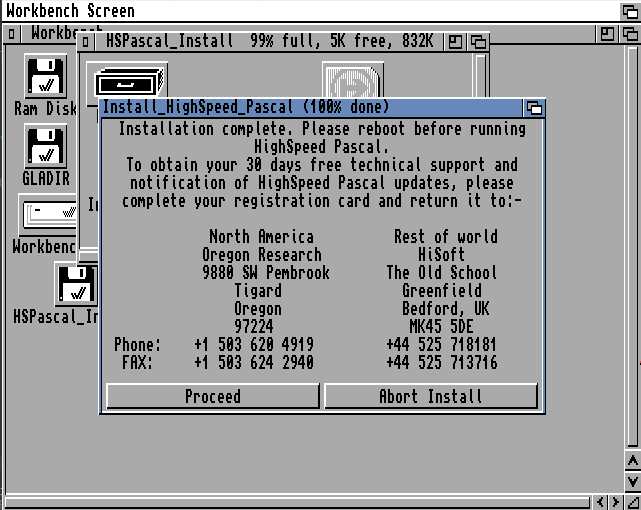Select the drawer icon in HSPascal_Install window

128,82
